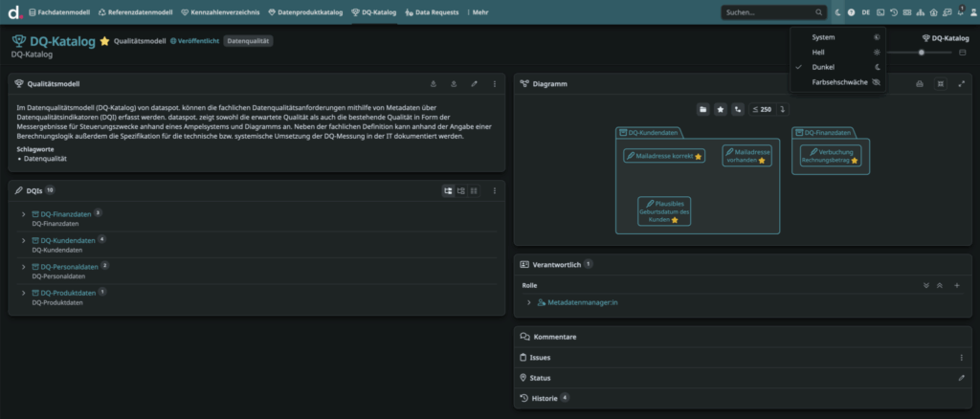980x419 pixels.
Task: Select tree view in DQIs panel
Action: point(448,190)
